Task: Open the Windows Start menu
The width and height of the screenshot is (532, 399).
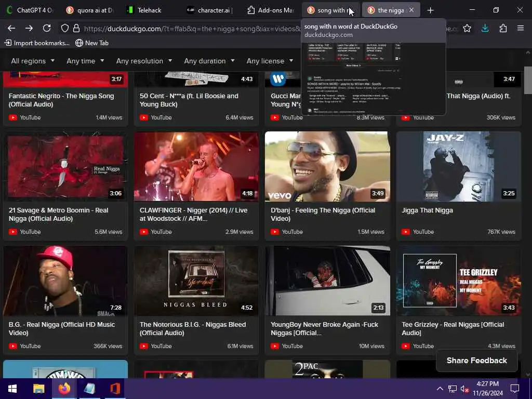Action: point(12,389)
